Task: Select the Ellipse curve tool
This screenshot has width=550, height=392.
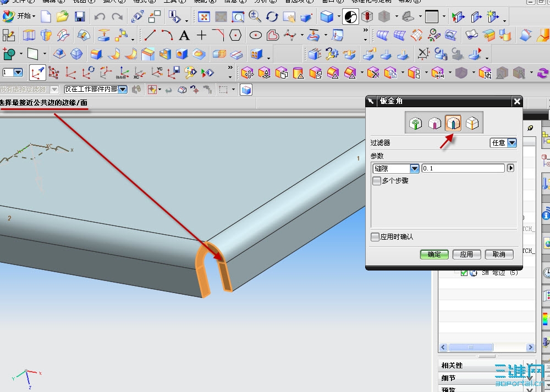Action: click(256, 35)
